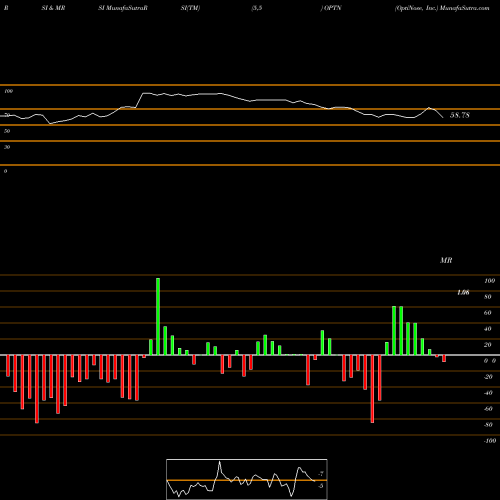Click the end of the RSI line near 58.78
This screenshot has width=500, height=500.
pyautogui.click(x=443, y=117)
